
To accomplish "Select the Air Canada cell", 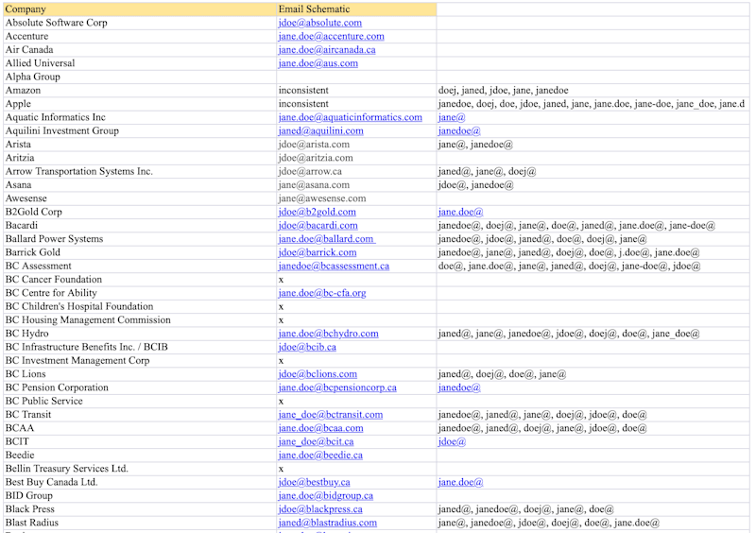I will 140,50.
